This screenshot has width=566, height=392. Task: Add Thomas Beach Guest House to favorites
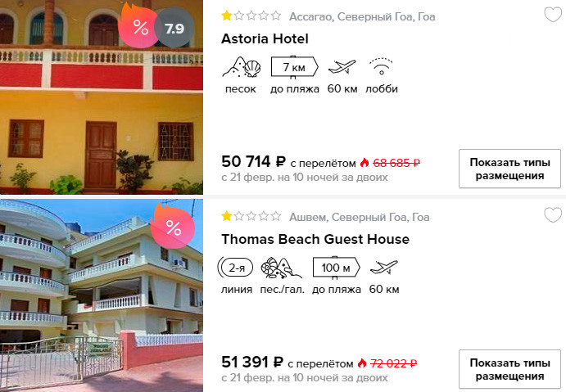point(553,215)
